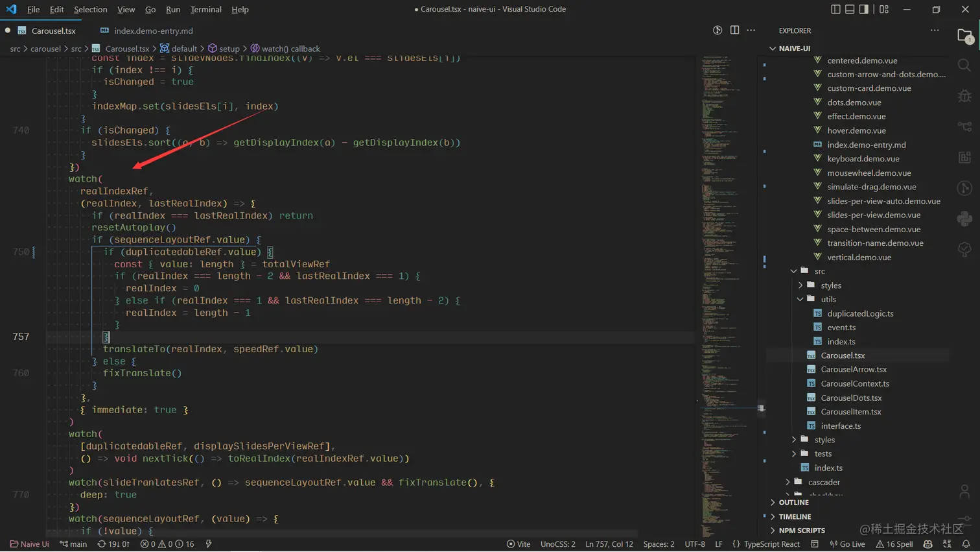Toggle the Panel layout button
The height and width of the screenshot is (552, 980).
click(850, 9)
